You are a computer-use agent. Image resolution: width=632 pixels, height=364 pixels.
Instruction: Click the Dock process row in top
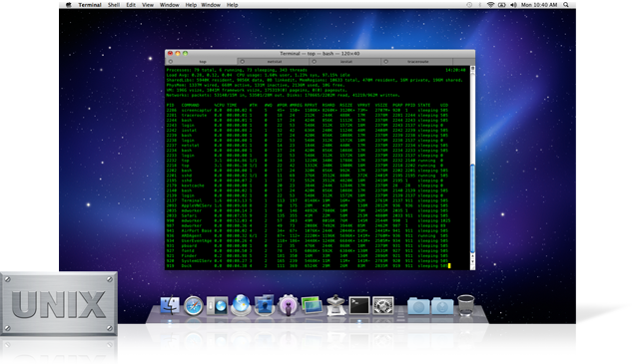(x=308, y=265)
